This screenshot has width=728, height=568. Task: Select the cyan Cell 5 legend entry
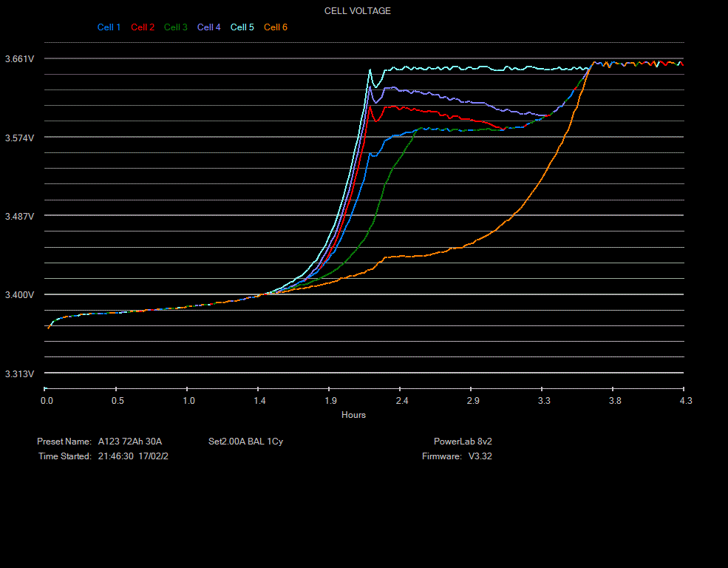(242, 27)
